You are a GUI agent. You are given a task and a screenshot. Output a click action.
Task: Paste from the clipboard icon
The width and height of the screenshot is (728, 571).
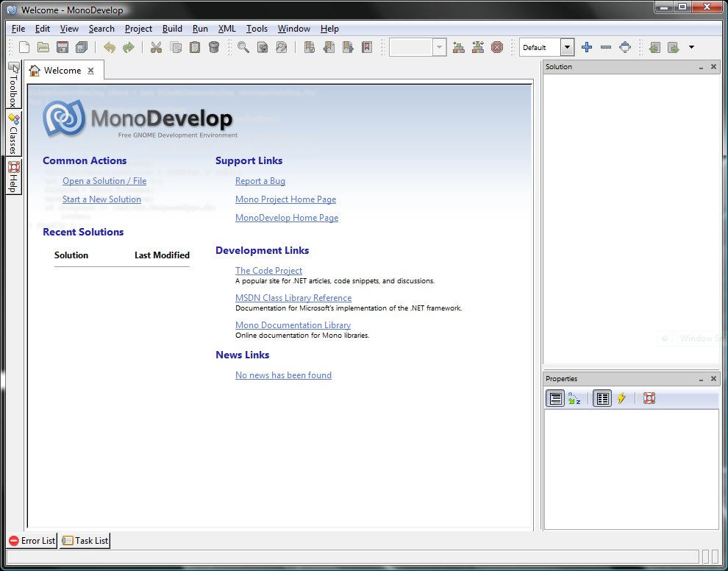195,47
